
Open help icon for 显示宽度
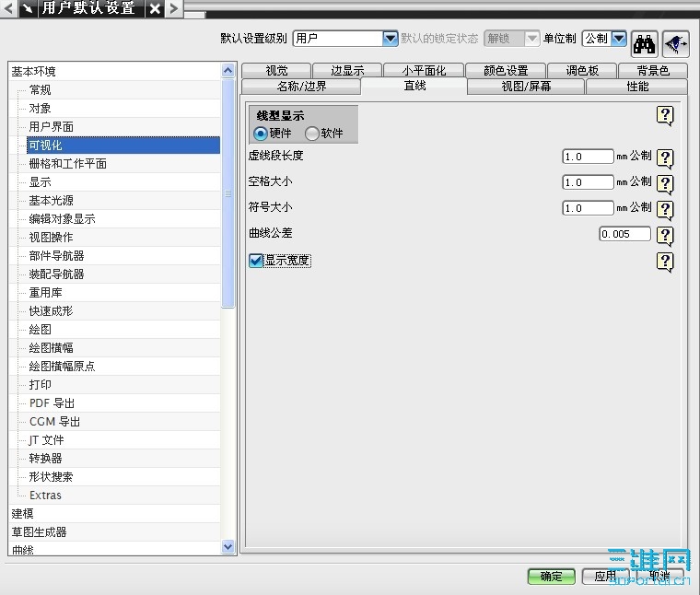(x=665, y=262)
